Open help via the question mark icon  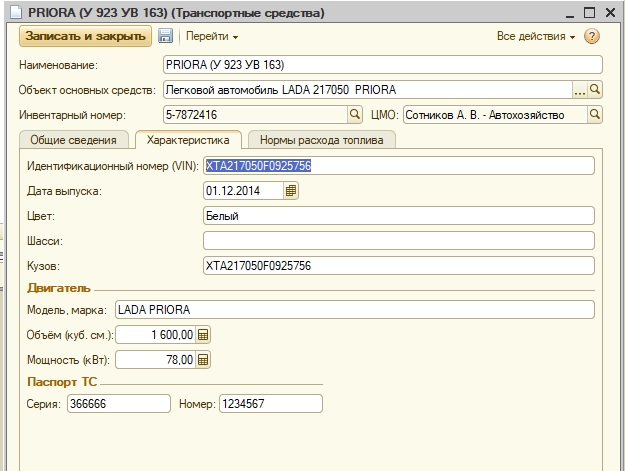pyautogui.click(x=591, y=37)
